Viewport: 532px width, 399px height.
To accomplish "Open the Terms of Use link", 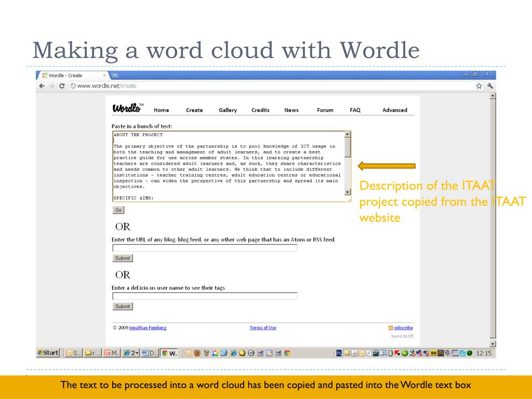I will click(x=263, y=328).
